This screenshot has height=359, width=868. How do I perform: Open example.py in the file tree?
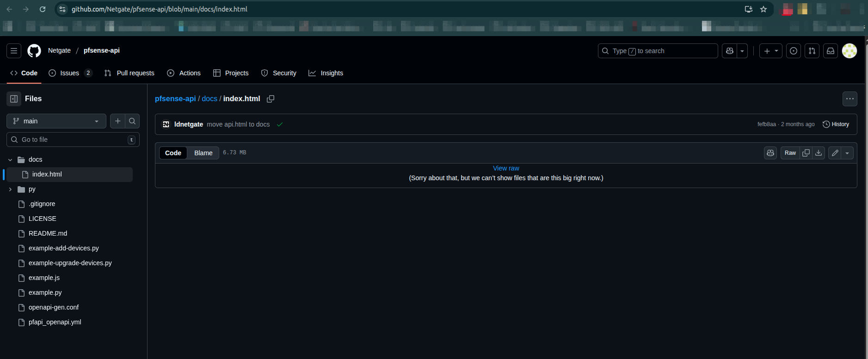coord(45,292)
